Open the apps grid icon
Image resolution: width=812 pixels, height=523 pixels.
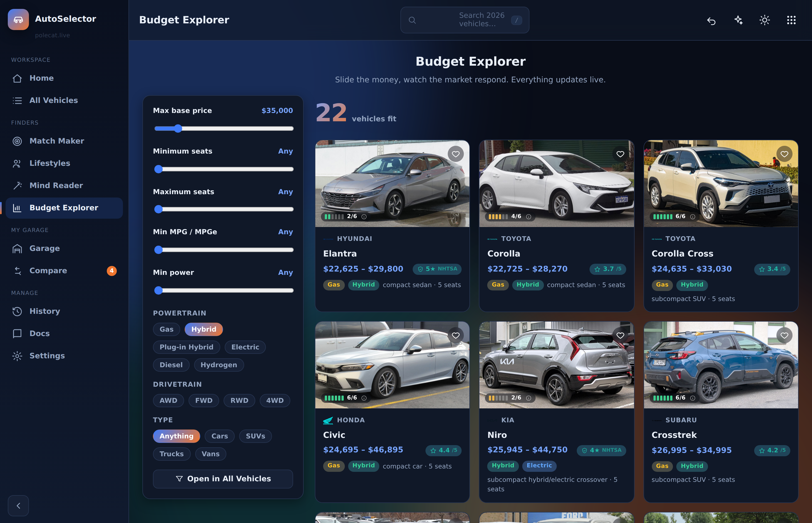point(791,20)
